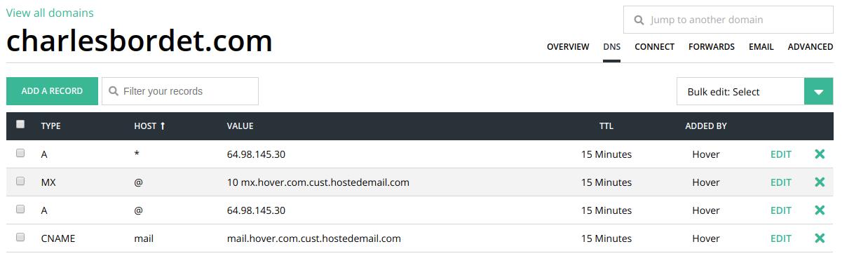
Task: Focus the Jump to another domain field
Action: 728,20
